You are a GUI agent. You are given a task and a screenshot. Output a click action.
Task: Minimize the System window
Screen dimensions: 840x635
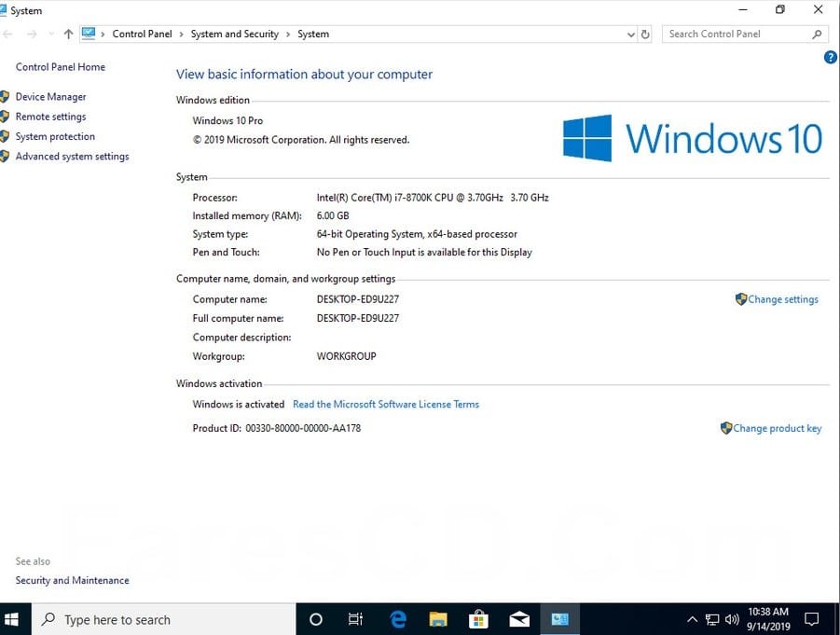click(x=742, y=9)
